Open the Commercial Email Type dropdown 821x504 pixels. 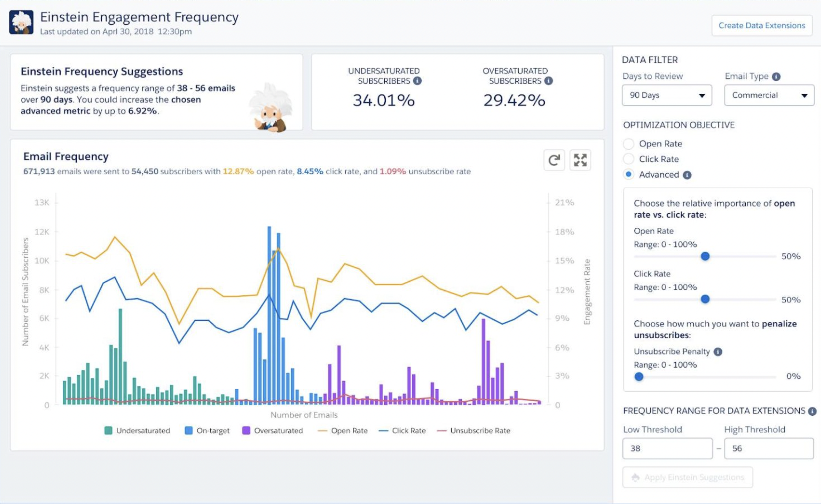769,95
